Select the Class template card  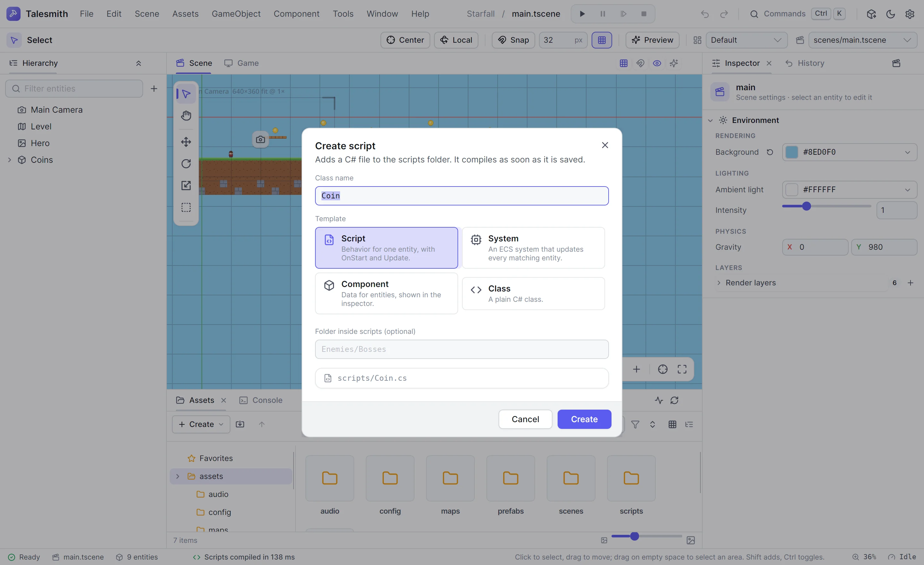(x=533, y=293)
